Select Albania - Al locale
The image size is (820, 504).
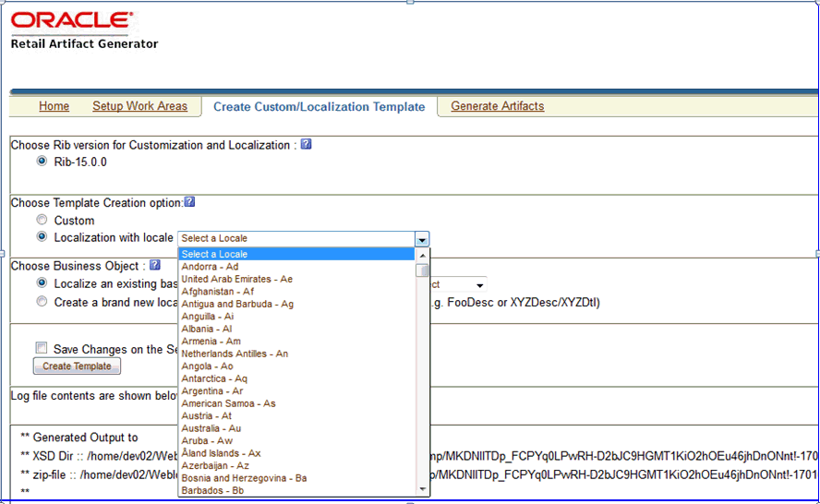coord(296,329)
